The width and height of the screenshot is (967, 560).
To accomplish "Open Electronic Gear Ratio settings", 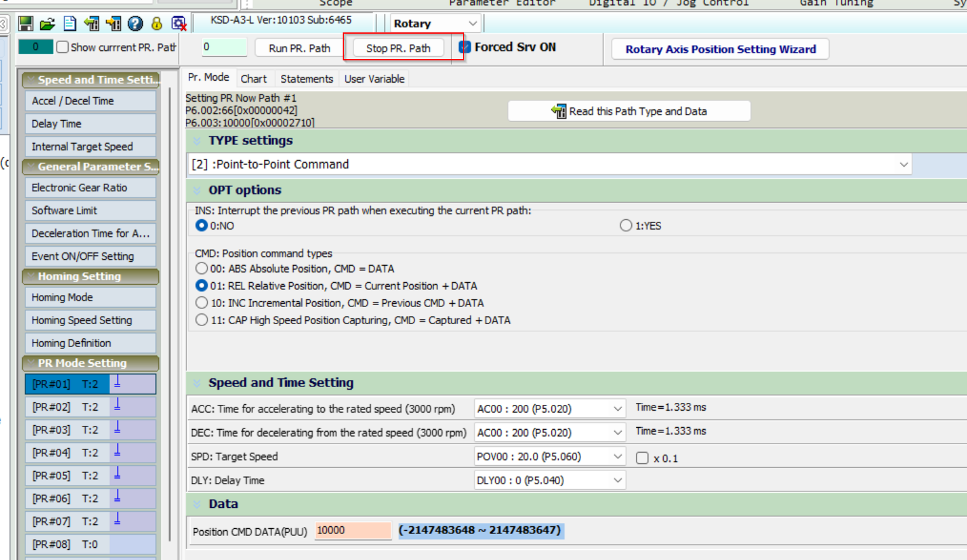I will tap(90, 188).
